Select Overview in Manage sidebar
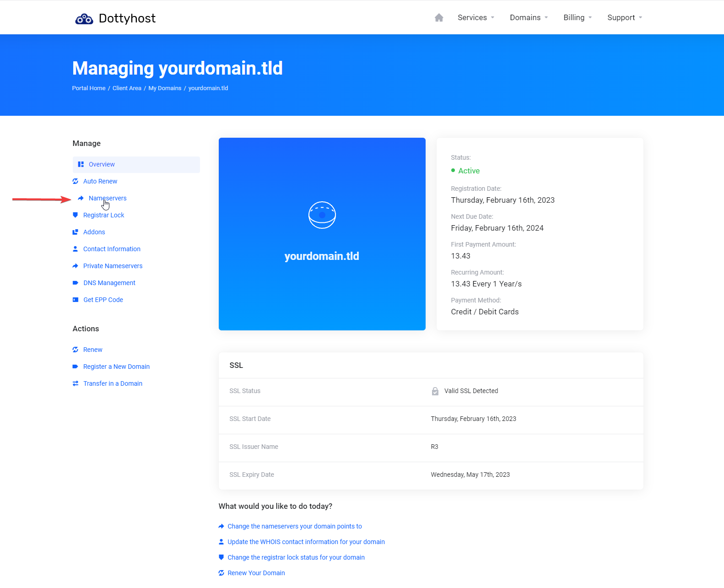The width and height of the screenshot is (724, 588). (x=136, y=164)
